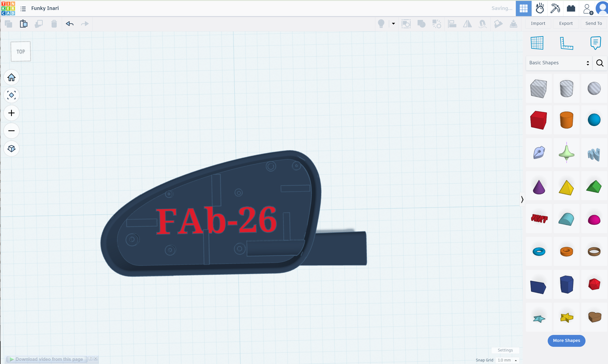Switch to the 3D design grid view
This screenshot has width=608, height=364.
pos(524,8)
